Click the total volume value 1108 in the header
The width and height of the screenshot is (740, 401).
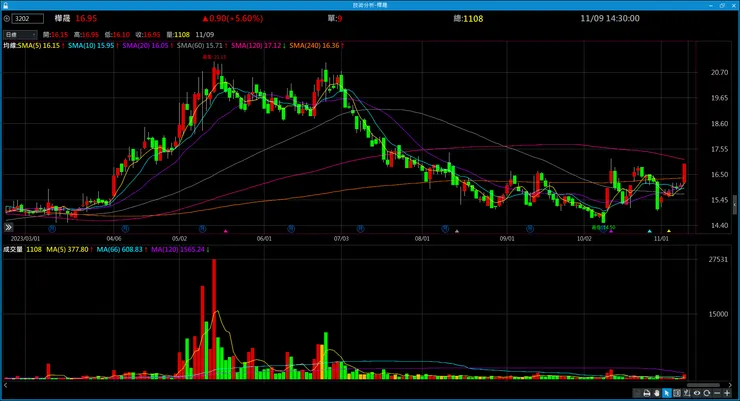point(473,19)
